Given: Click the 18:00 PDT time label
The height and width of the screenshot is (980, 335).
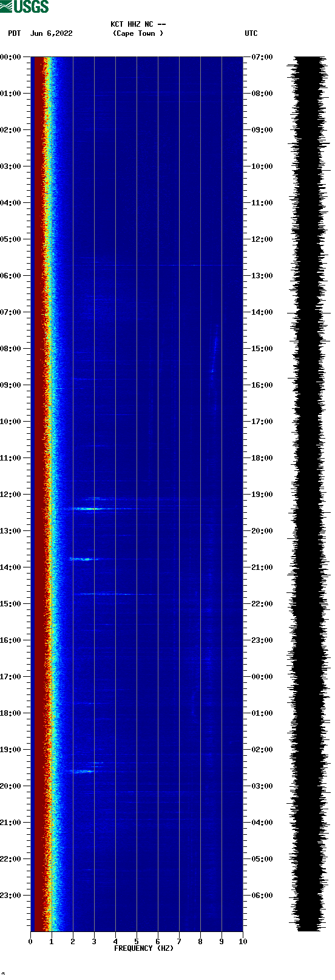Looking at the screenshot, I should [11, 713].
